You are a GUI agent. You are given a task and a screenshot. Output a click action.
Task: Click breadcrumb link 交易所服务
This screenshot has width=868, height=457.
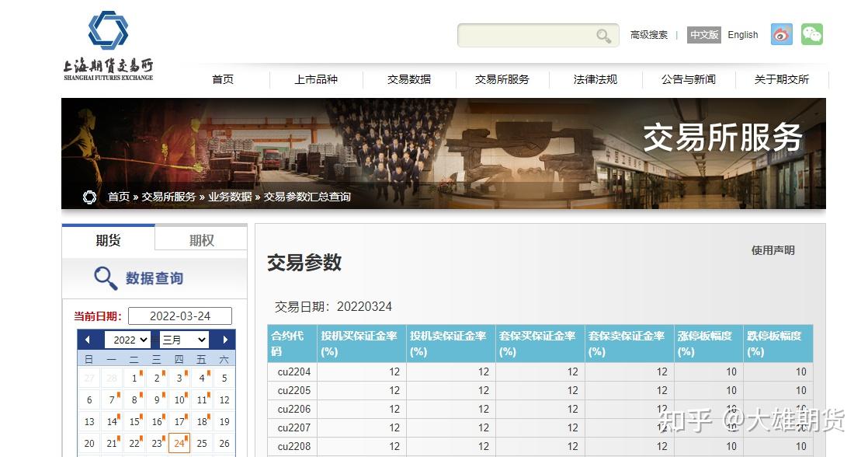(x=168, y=197)
